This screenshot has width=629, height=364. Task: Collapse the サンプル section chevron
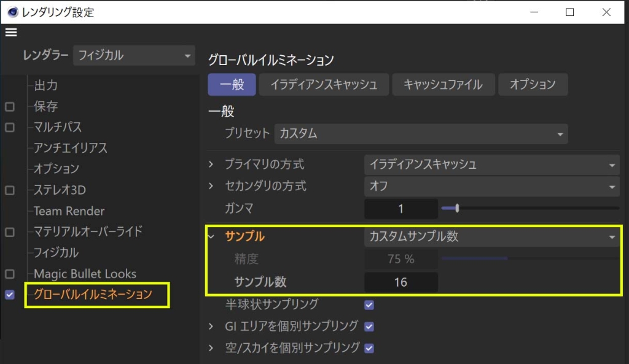point(211,236)
